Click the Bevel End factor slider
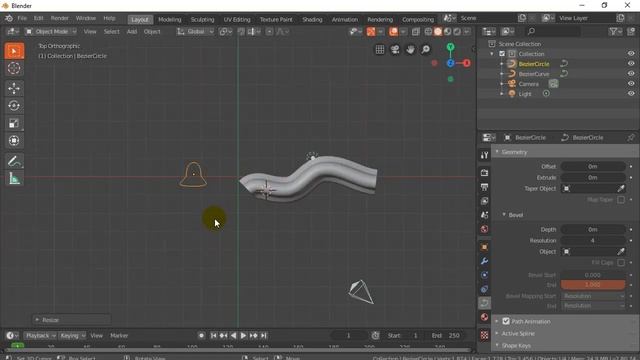This screenshot has width=640, height=360. (x=593, y=284)
